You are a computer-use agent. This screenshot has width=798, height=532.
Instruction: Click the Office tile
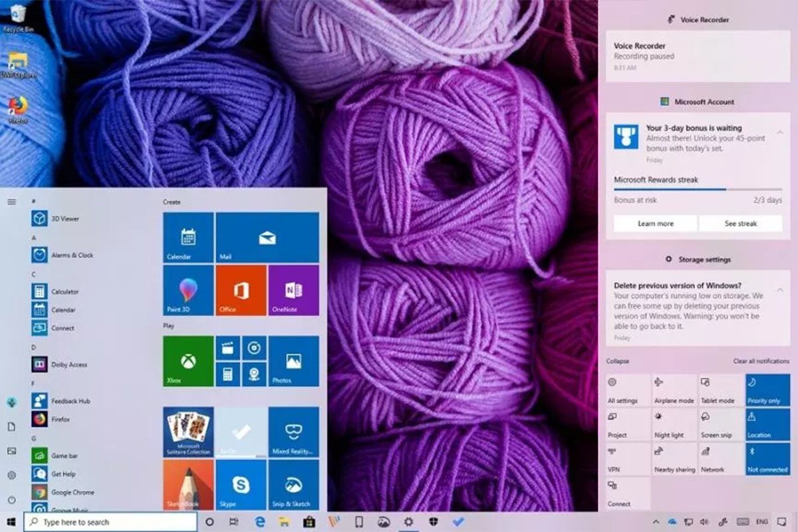[241, 290]
